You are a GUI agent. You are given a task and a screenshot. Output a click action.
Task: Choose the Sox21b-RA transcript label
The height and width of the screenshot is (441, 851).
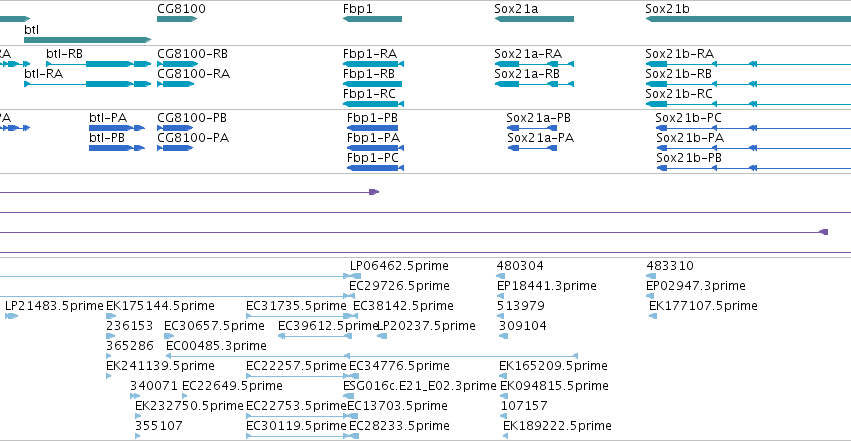[x=679, y=54]
